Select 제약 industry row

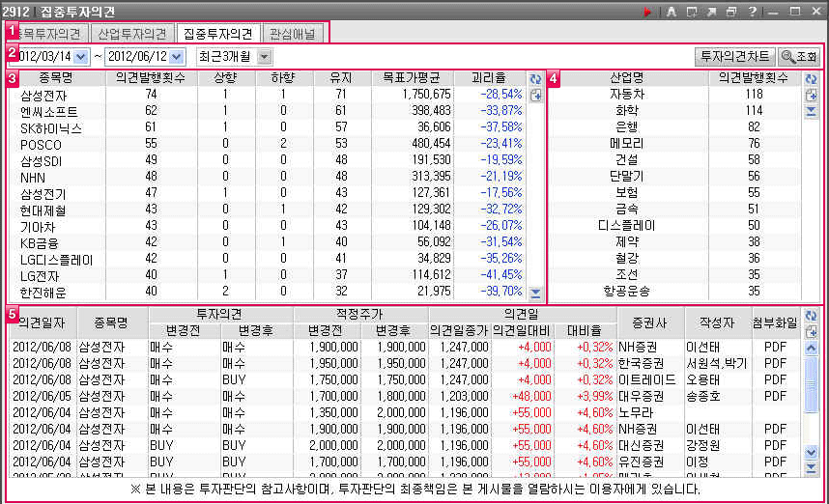coord(674,242)
